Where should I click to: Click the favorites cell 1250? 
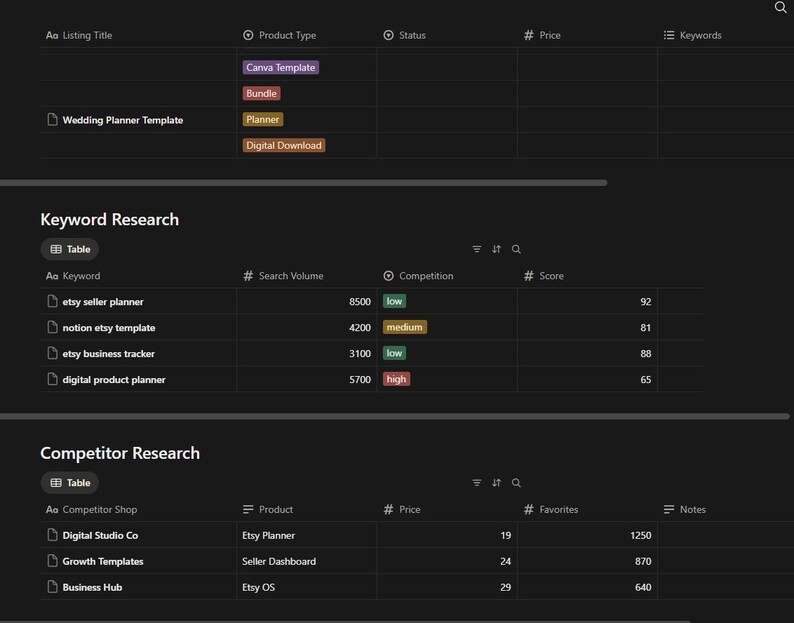click(x=587, y=535)
